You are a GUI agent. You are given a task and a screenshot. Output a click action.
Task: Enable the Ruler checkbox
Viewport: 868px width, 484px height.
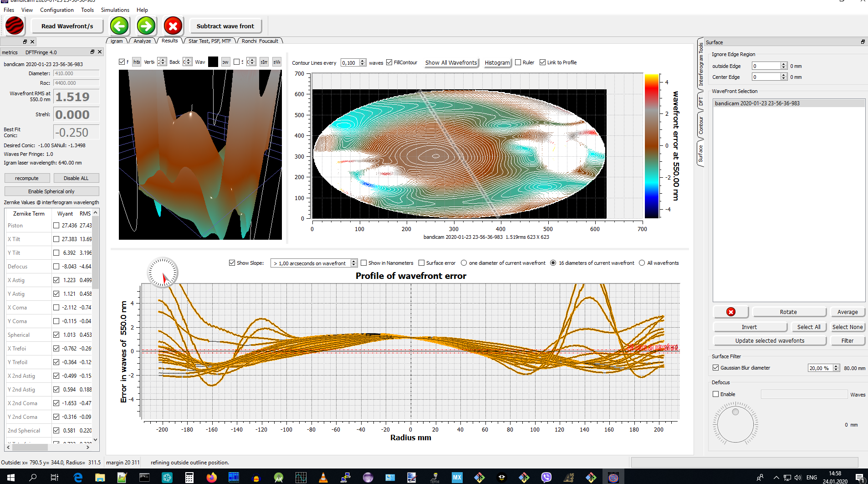point(518,62)
